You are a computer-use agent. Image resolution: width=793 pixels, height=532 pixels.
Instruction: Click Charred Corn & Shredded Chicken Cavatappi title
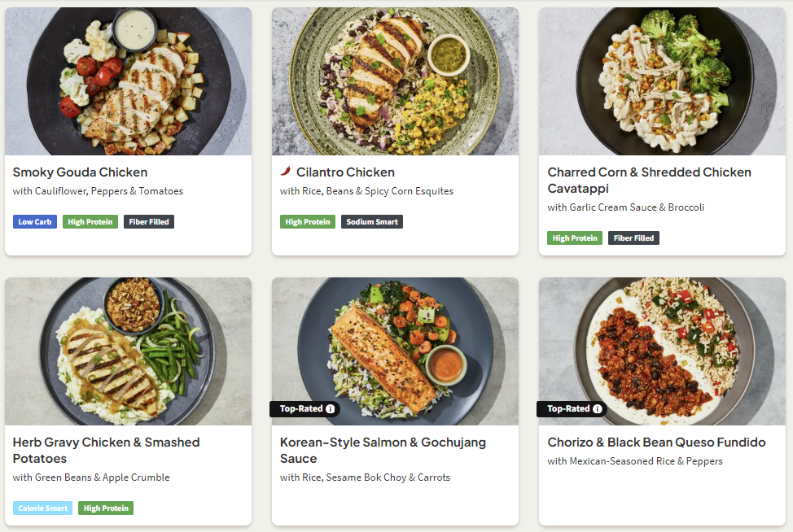click(x=649, y=181)
